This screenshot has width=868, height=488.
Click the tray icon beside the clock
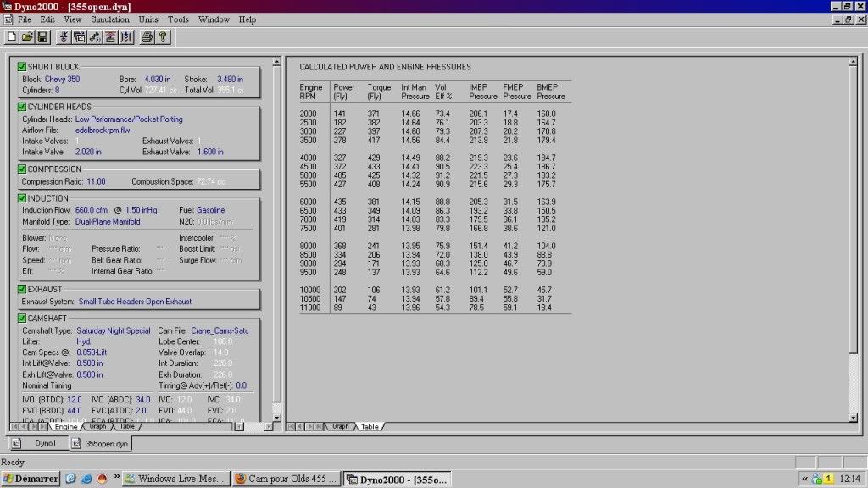click(829, 479)
